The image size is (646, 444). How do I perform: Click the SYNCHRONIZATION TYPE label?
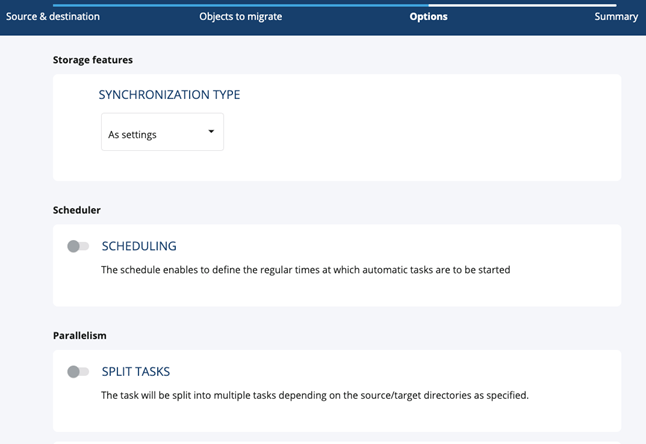[169, 95]
